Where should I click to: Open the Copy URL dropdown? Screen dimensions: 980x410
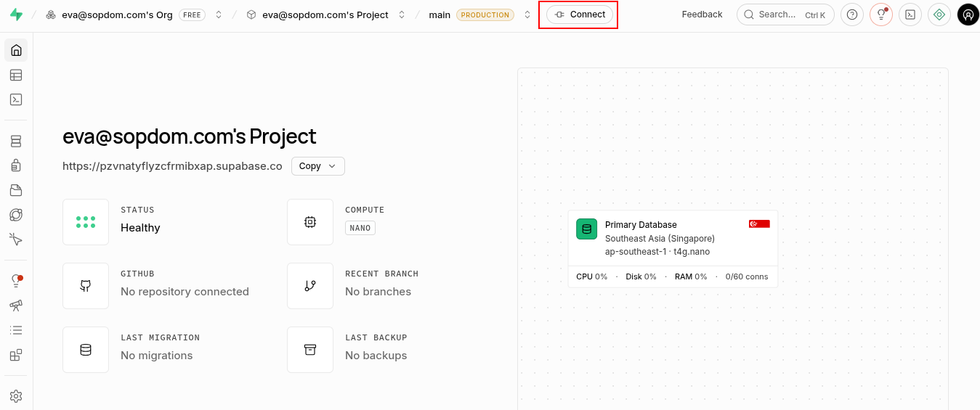pyautogui.click(x=318, y=166)
